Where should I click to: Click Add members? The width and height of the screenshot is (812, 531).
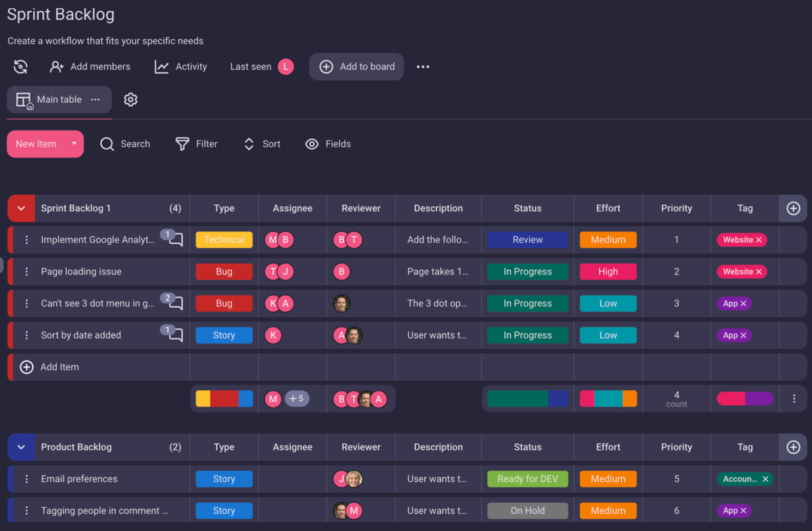[91, 67]
